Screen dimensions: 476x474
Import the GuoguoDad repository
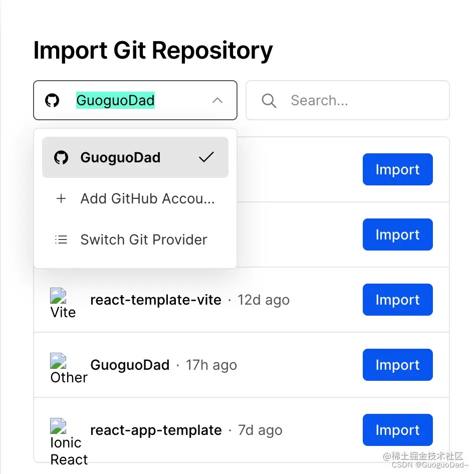(x=398, y=365)
